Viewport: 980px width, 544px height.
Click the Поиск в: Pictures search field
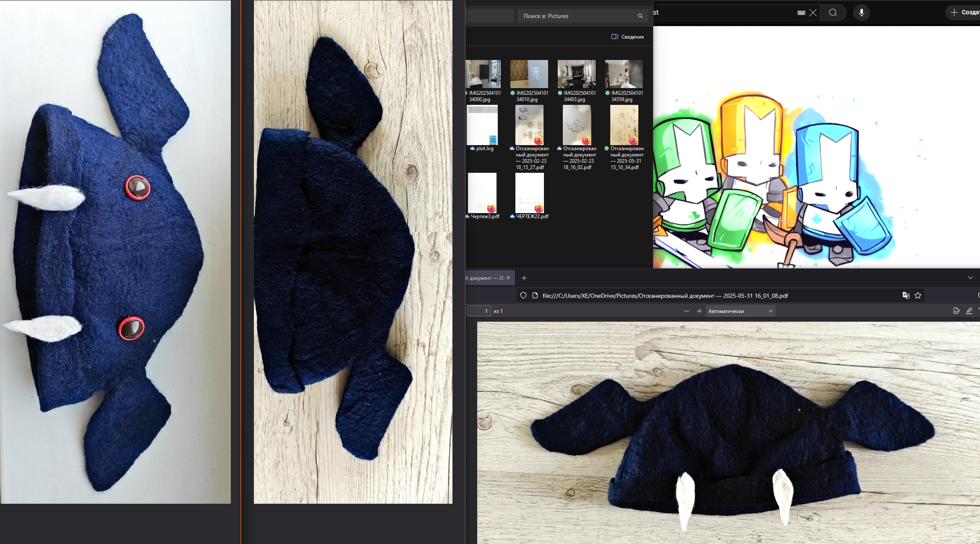click(579, 16)
